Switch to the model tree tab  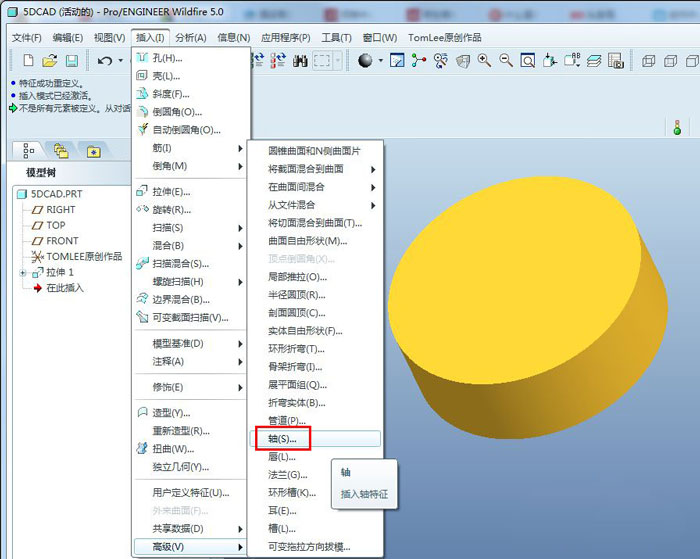29,151
